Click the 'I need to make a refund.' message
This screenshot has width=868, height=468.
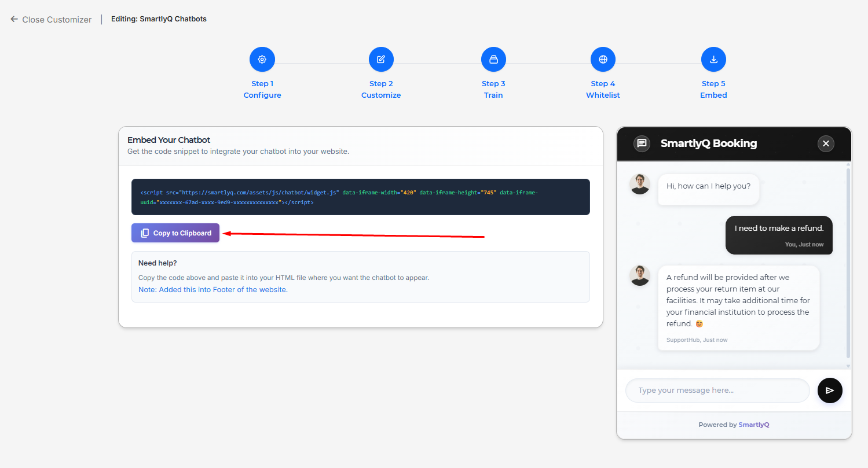[779, 235]
